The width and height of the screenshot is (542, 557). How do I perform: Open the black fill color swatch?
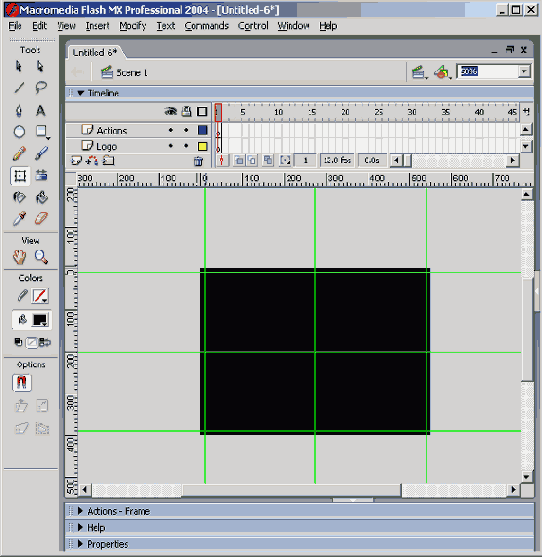point(40,320)
